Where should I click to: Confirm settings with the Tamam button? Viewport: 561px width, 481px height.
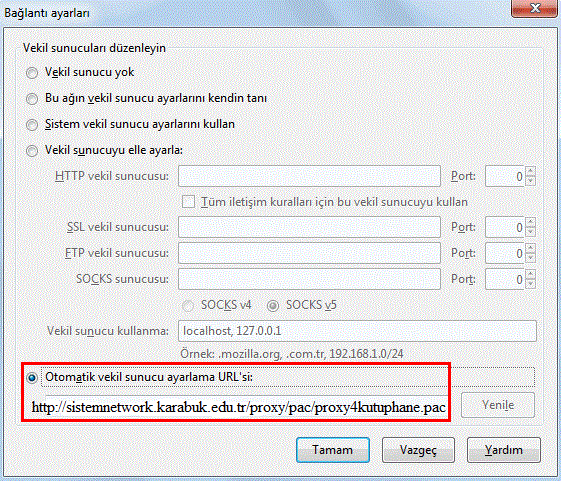[x=333, y=450]
